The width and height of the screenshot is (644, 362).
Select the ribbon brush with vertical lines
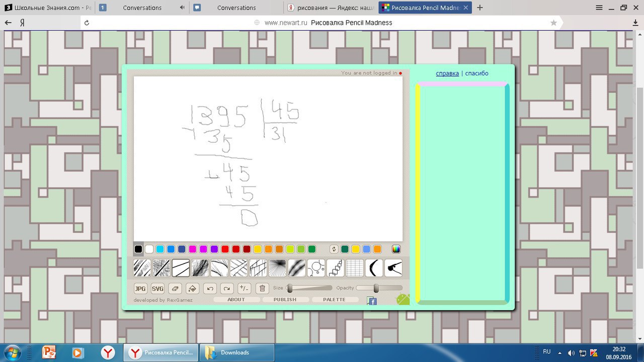point(258,268)
